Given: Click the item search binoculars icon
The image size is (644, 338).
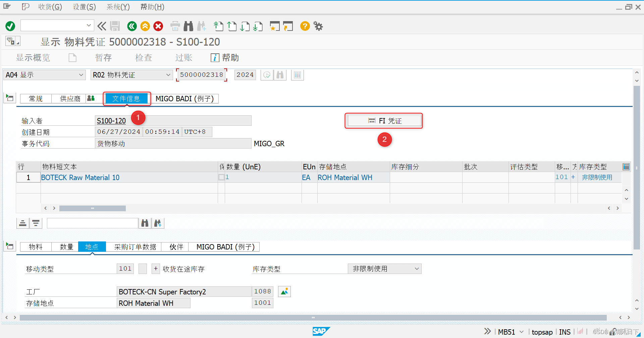Looking at the screenshot, I should (145, 223).
